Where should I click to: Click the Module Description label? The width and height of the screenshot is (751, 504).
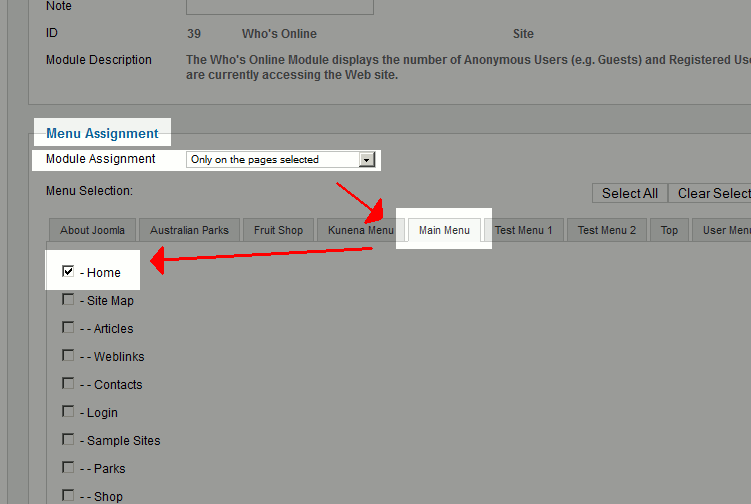point(99,60)
